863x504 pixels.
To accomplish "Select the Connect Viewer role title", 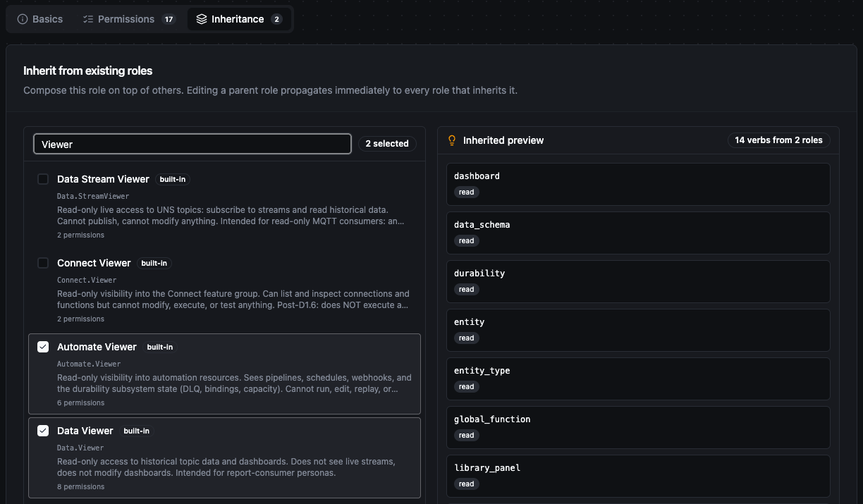I will (94, 263).
